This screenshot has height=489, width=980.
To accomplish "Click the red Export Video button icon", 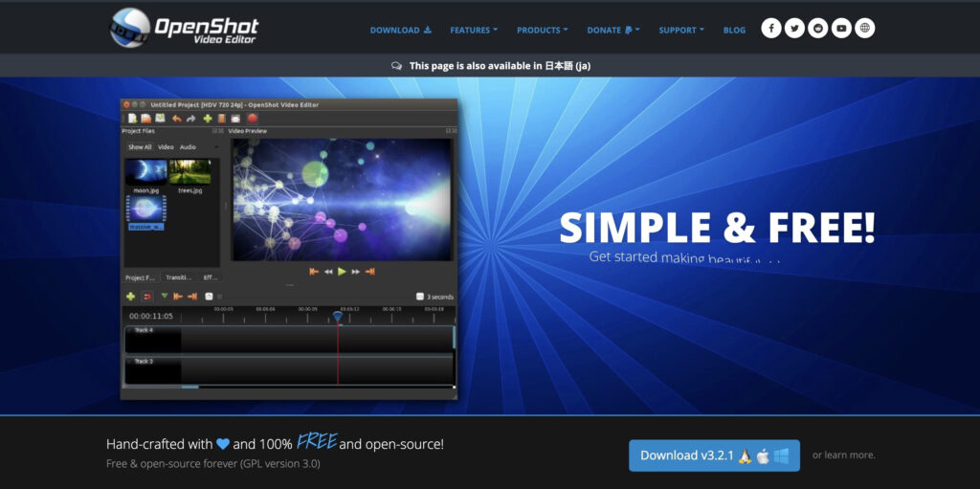I will click(x=253, y=119).
